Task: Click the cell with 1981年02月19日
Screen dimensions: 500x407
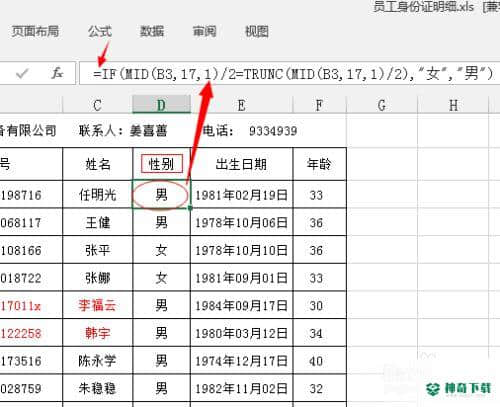Action: point(242,195)
